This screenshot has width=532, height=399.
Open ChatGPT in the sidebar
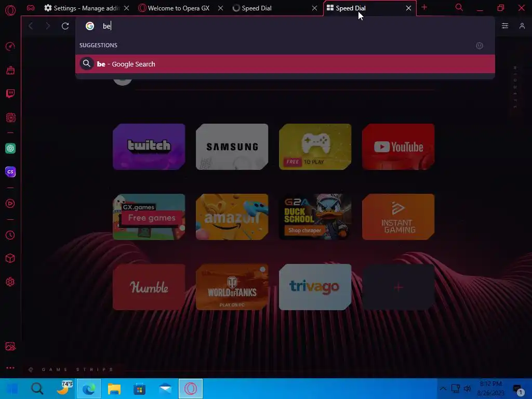[x=10, y=148]
